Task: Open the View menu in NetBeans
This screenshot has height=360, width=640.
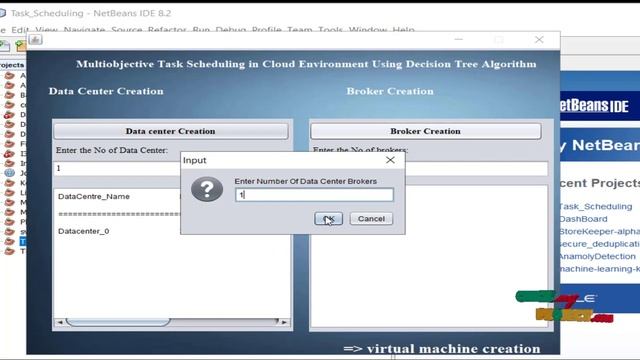Action: [47, 30]
